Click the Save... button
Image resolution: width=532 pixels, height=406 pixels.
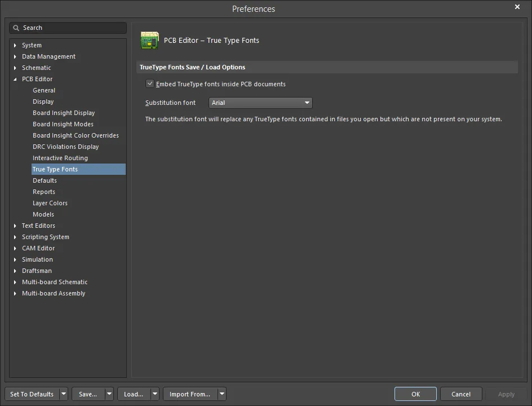coord(88,394)
